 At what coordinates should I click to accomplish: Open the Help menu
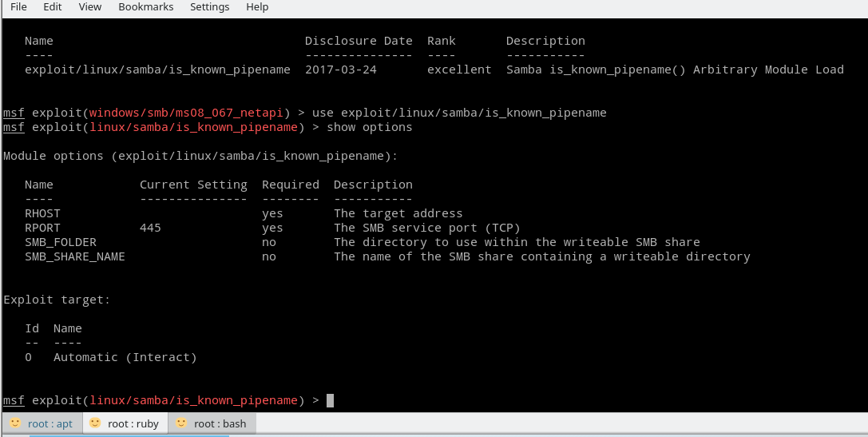pyautogui.click(x=257, y=7)
